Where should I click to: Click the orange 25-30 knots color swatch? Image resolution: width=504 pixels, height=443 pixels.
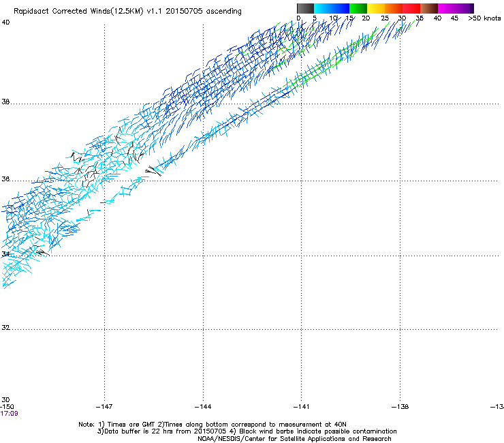point(394,8)
